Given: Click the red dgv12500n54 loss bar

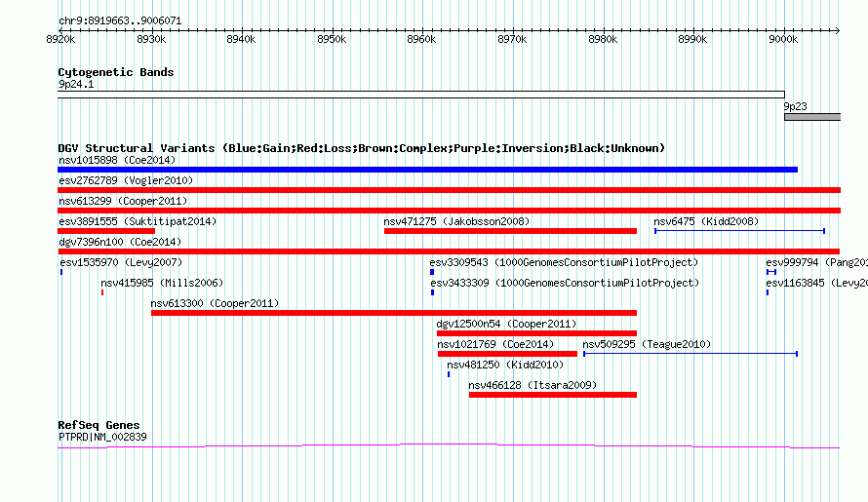Looking at the screenshot, I should pos(536,333).
